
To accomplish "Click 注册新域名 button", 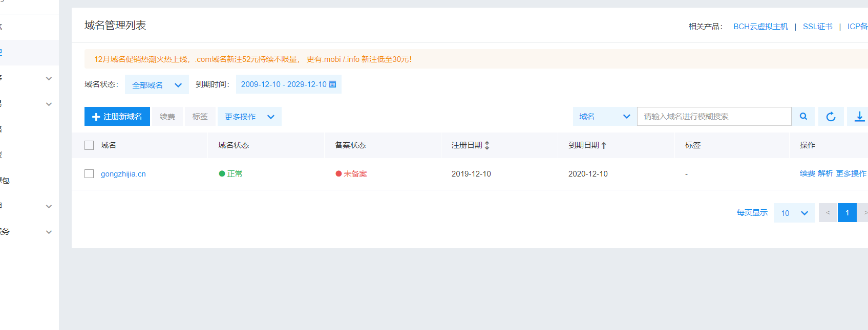I will click(x=117, y=117).
